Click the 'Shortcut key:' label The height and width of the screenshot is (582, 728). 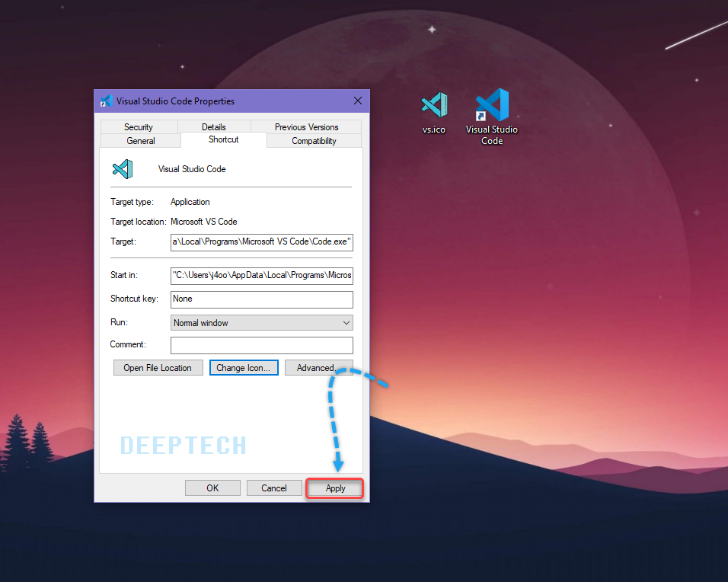pos(134,299)
